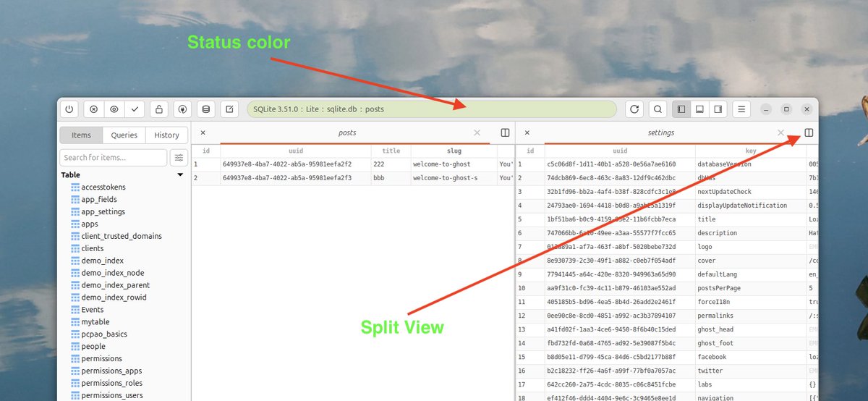
Task: Select the welcome-to-ghost-s slug cell
Action: [454, 178]
